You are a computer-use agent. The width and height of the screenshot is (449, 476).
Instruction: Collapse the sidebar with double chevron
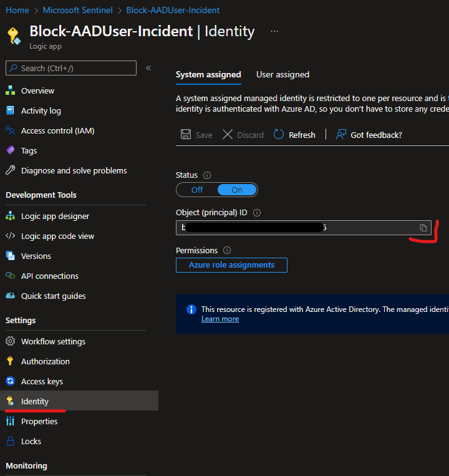click(x=148, y=68)
